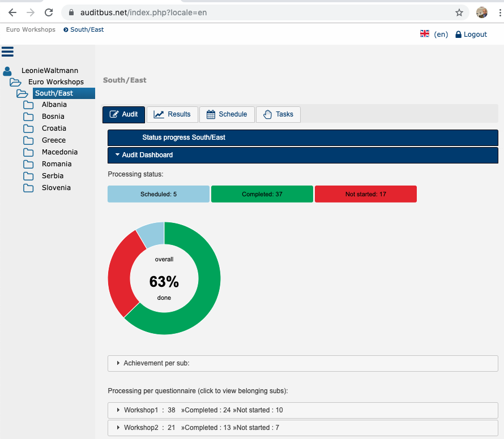Bookmark page with the star icon

459,12
